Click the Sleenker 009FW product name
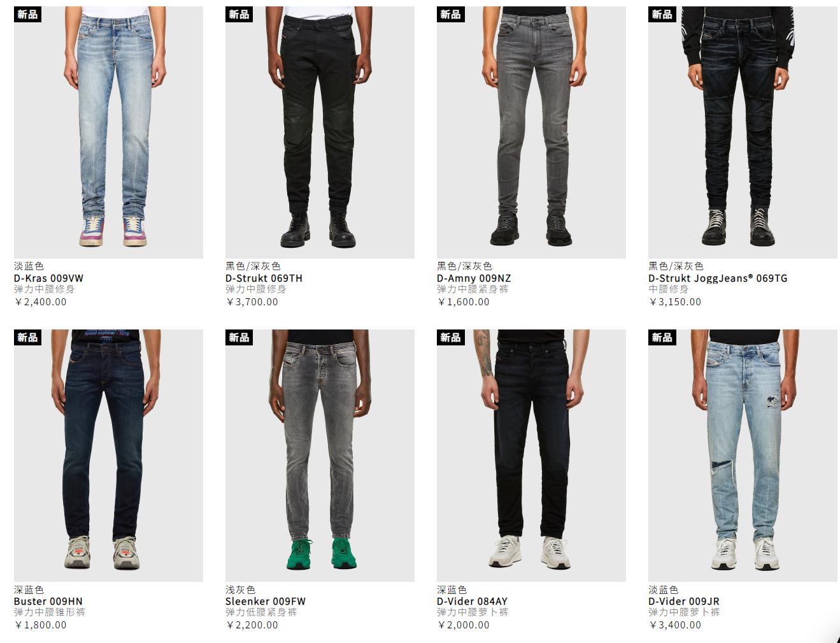Image resolution: width=840 pixels, height=643 pixels. (266, 602)
